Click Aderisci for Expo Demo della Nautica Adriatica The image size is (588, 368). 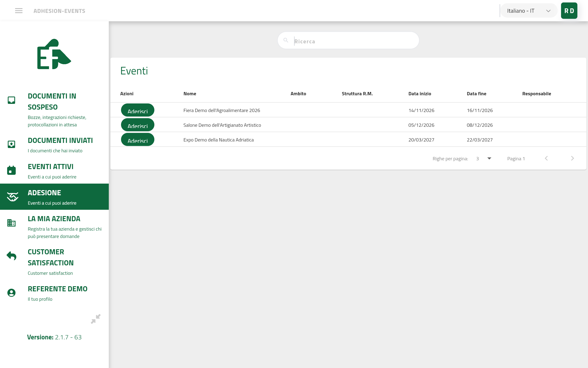tap(138, 140)
